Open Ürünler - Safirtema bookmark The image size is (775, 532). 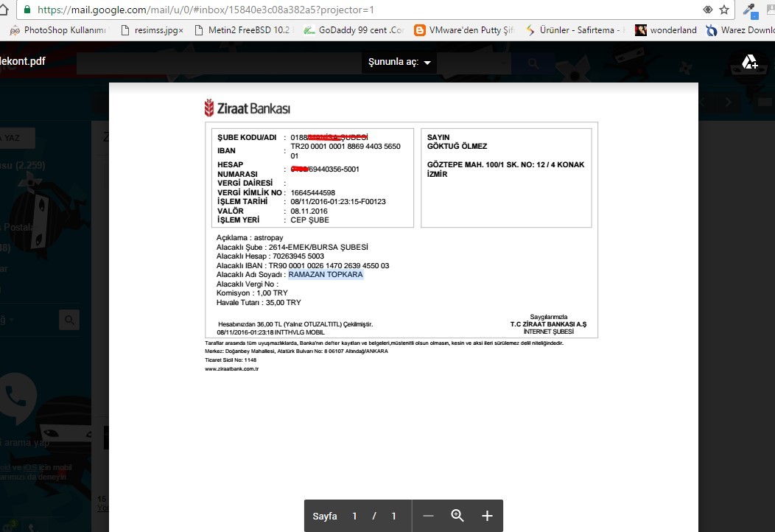click(575, 30)
